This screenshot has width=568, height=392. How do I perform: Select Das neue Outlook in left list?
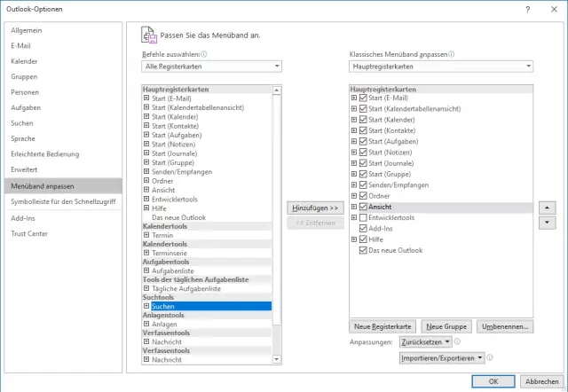coord(178,217)
